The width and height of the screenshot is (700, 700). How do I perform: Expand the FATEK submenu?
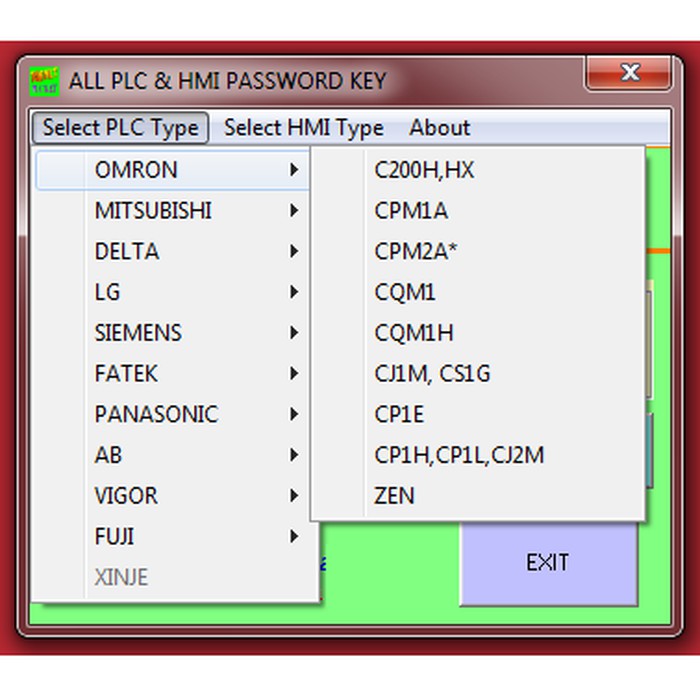coord(173,373)
